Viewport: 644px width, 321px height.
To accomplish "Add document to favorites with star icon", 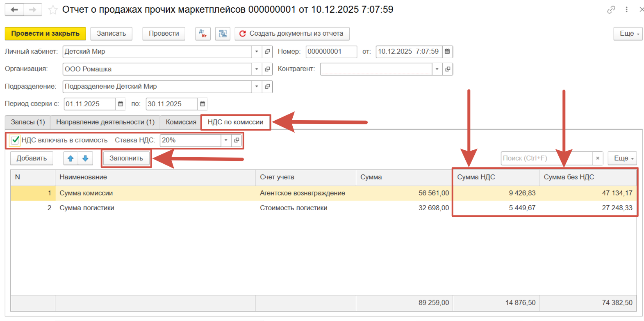I will 53,10.
